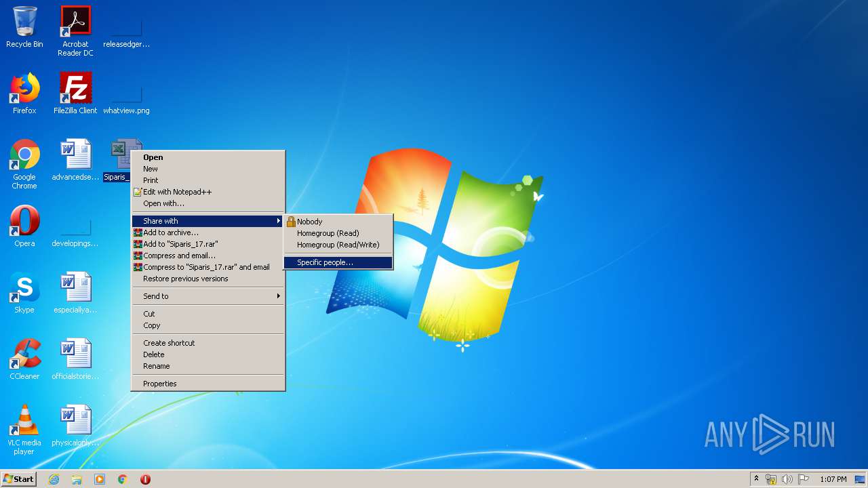
Task: Choose Add to archive... option
Action: point(208,232)
